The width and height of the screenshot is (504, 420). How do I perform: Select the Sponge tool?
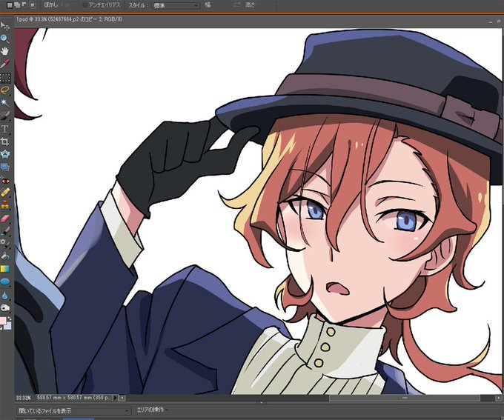point(5,308)
